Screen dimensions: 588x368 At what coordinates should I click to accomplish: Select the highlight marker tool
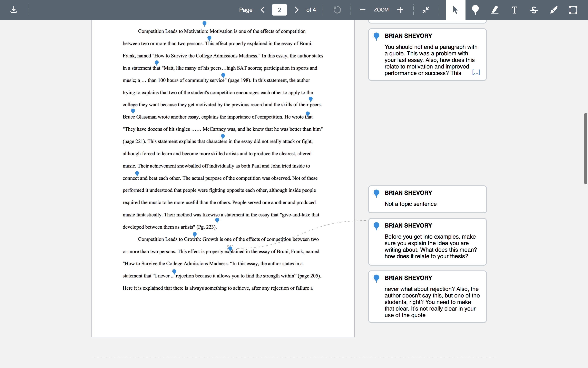pos(495,10)
